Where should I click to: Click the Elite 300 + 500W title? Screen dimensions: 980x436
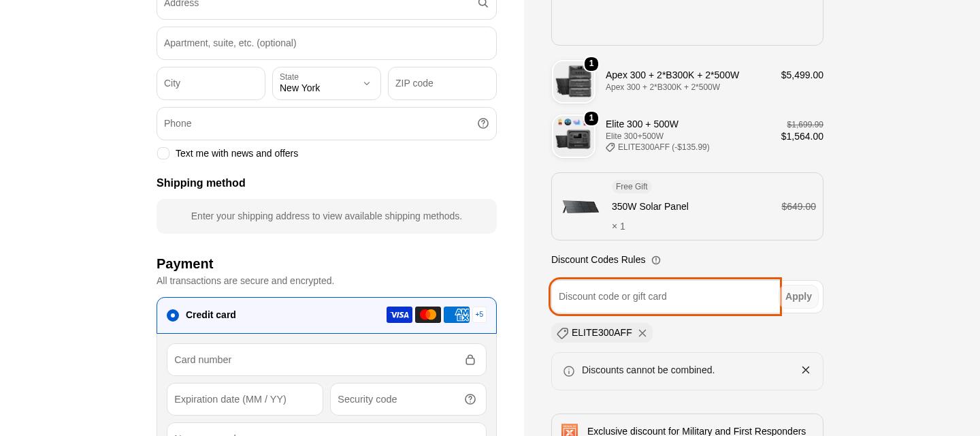point(642,124)
